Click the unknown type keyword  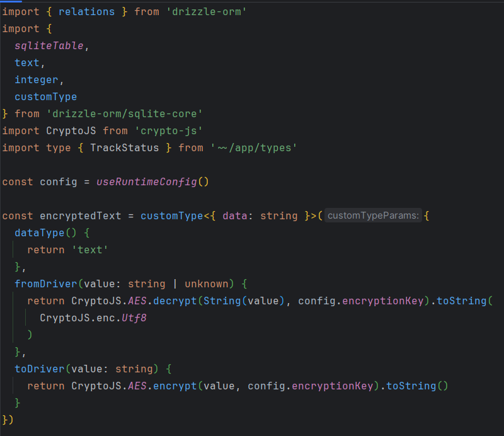(207, 284)
